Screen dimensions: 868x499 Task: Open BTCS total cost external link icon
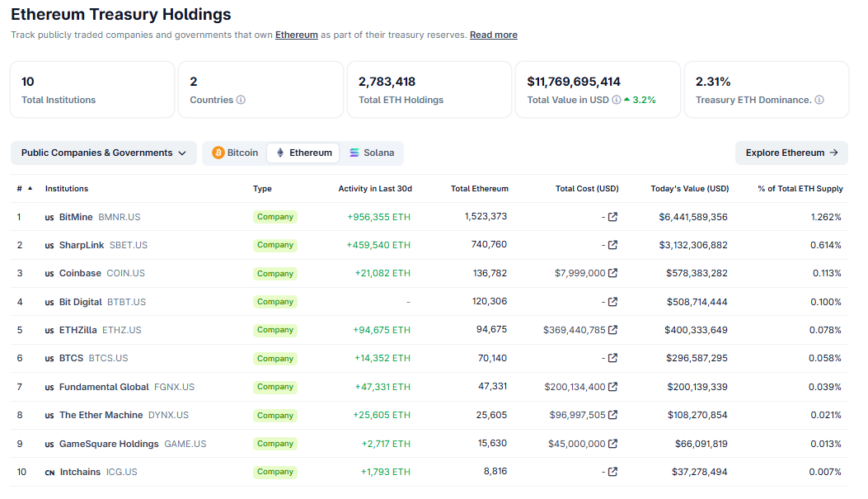(612, 358)
